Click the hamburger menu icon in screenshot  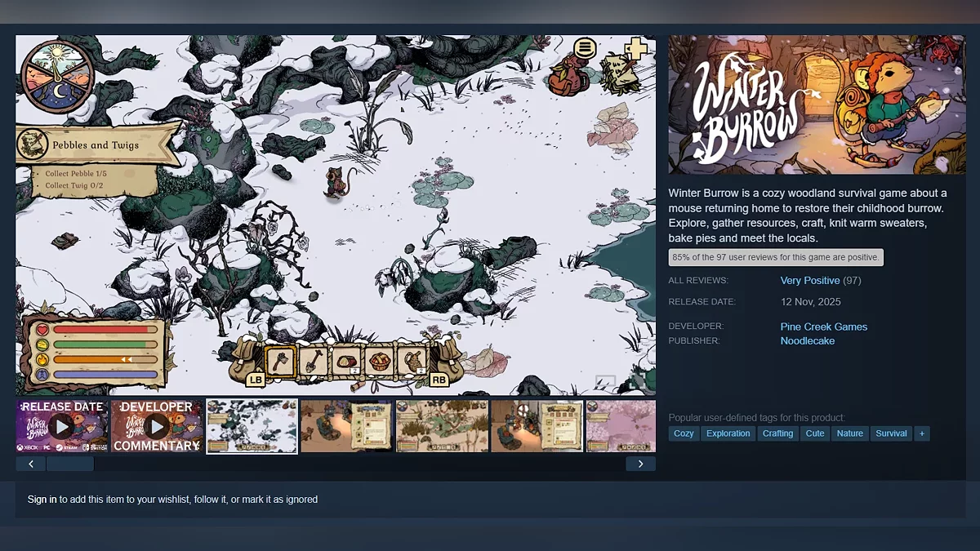coord(585,48)
